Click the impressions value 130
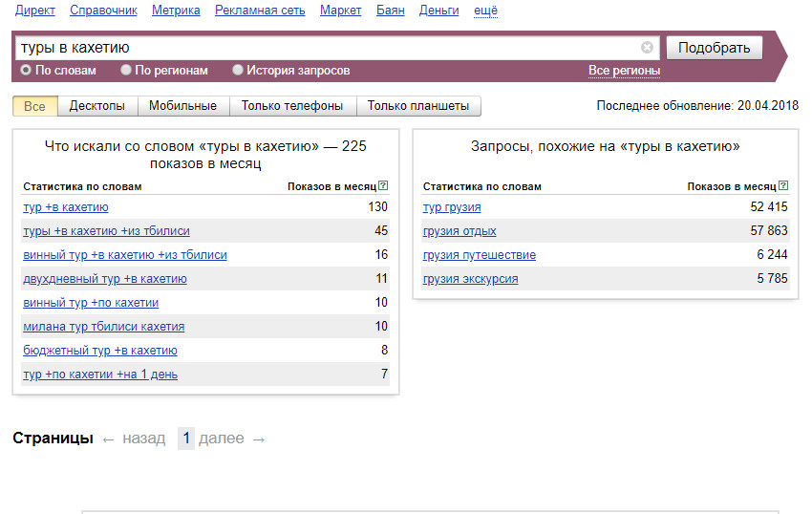The image size is (812, 514). pyautogui.click(x=377, y=206)
